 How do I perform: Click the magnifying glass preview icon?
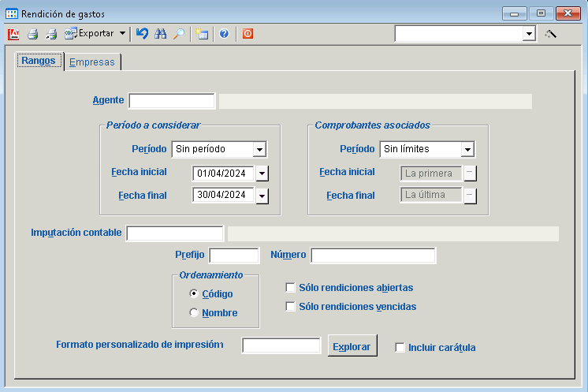pos(179,34)
